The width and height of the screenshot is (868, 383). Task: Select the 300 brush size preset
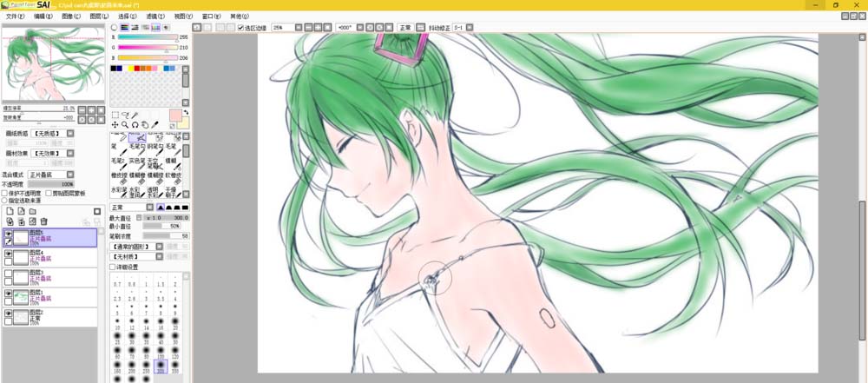coord(161,366)
